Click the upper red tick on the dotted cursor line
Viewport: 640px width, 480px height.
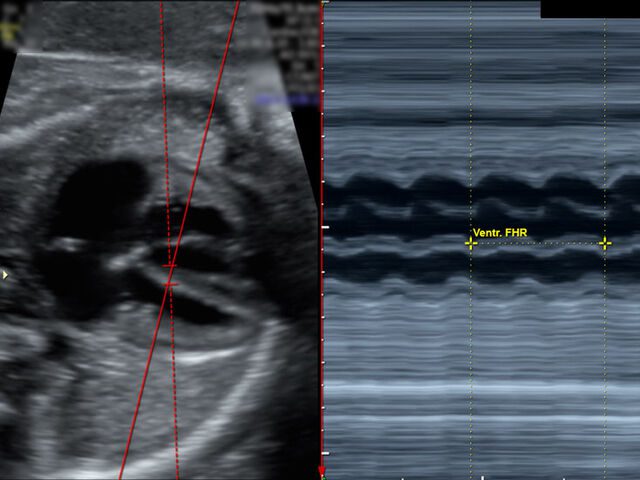pos(169,266)
